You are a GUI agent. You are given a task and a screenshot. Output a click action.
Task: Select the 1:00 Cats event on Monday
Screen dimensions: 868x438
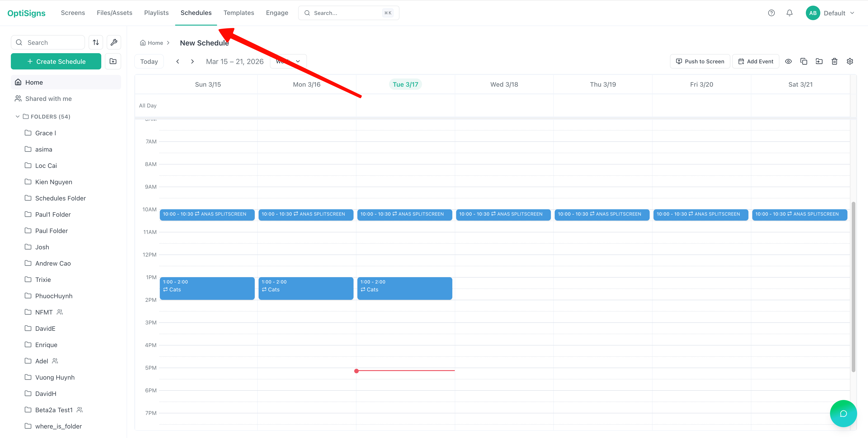pos(306,288)
